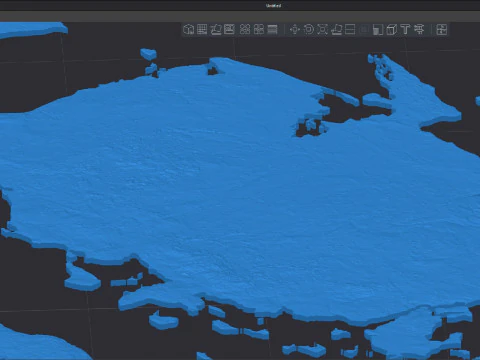Select the Lay on face tool
This screenshot has width=480, height=360.
[x=336, y=29]
